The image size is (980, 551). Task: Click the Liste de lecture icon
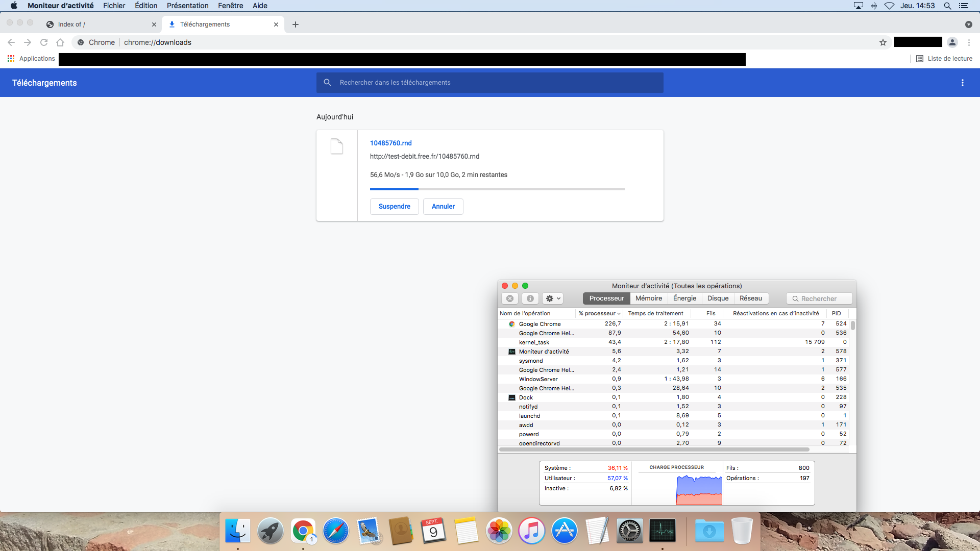coord(920,59)
